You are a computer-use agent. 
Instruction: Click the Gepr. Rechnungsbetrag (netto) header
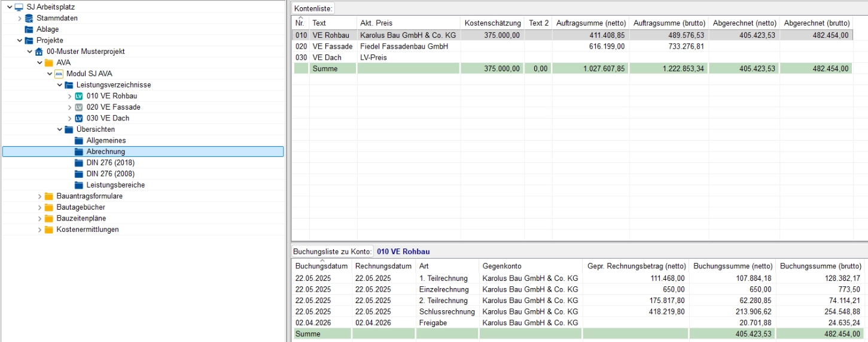[635, 266]
